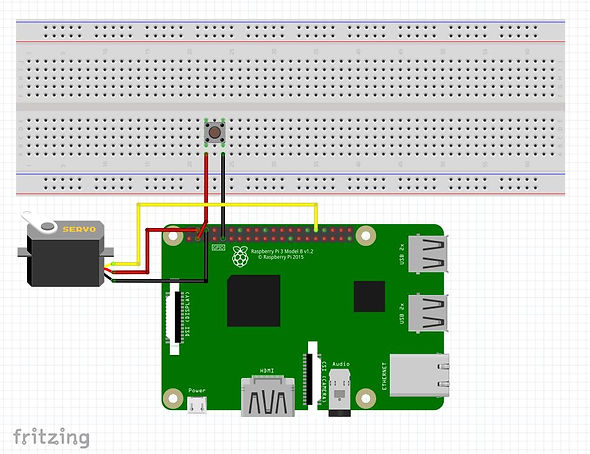Click the Raspberry Pi raspberry logo
The width and height of the screenshot is (590, 454).
point(240,256)
